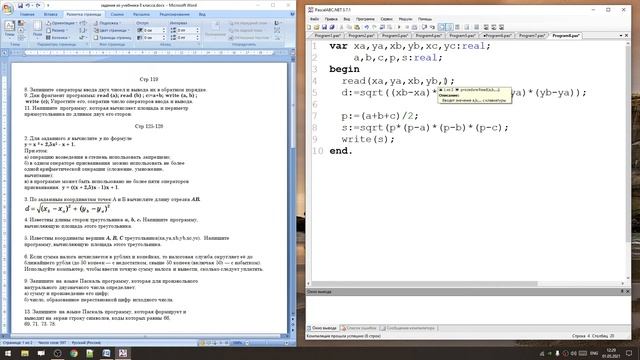
Task: Click Save in Word quick access toolbar
Action: point(20,5)
